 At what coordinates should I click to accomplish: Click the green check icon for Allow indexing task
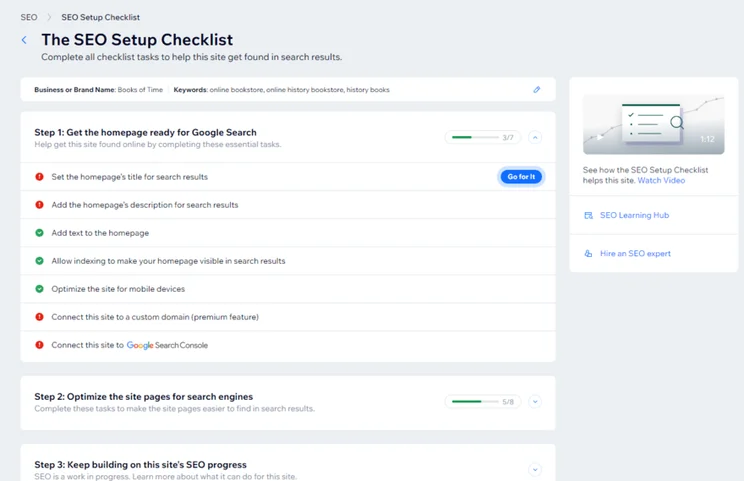click(x=39, y=261)
